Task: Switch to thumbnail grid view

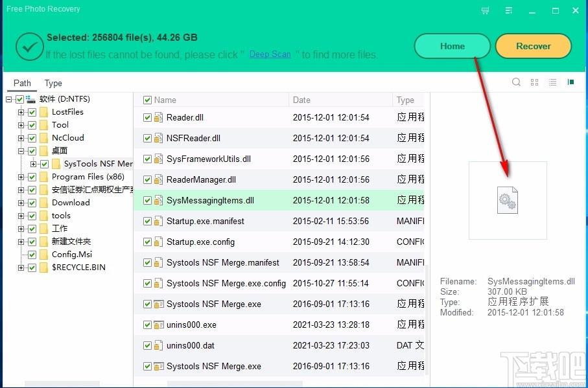Action: click(535, 82)
